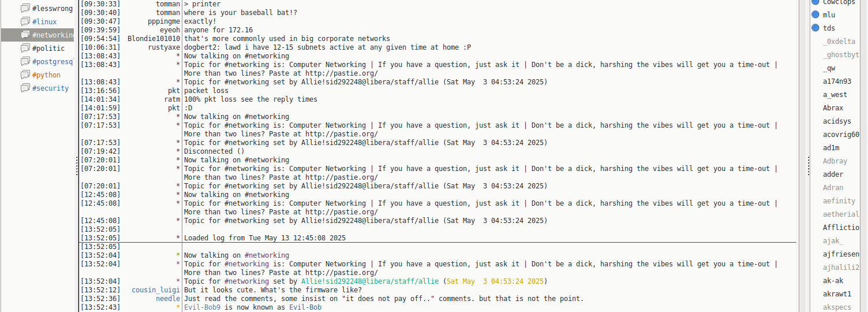Select the highlighted #networking channel in the tree
Screen dimensions: 868x312
click(x=53, y=35)
